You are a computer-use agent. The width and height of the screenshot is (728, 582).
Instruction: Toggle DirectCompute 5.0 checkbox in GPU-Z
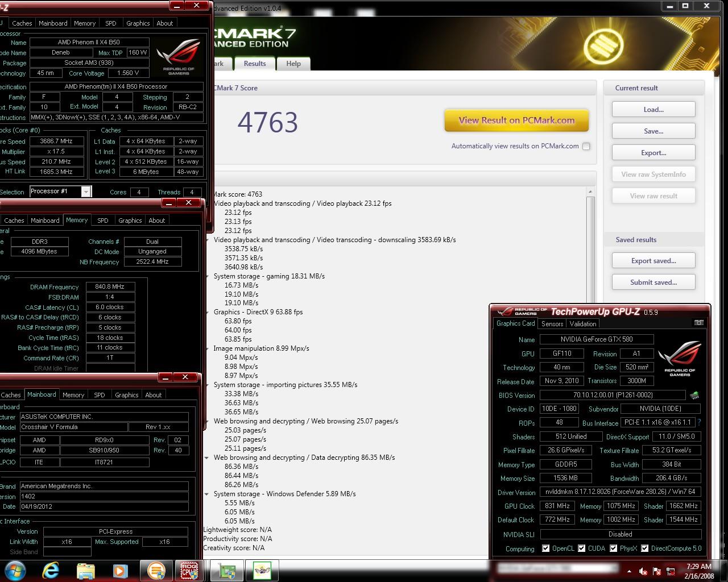point(645,548)
